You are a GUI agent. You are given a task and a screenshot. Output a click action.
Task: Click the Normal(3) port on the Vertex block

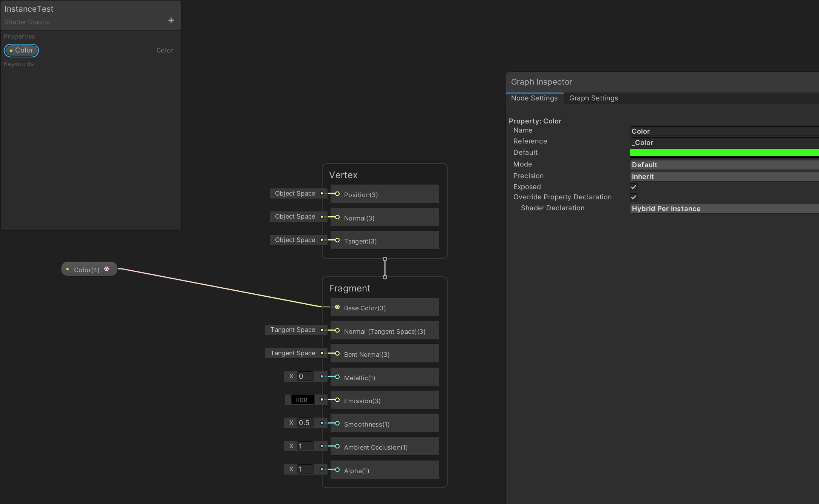(x=336, y=217)
